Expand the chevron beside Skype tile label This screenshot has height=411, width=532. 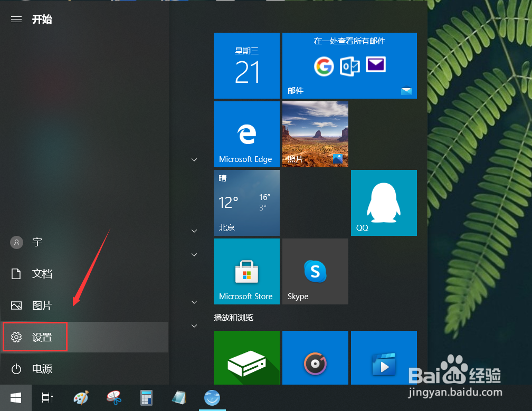click(x=194, y=302)
